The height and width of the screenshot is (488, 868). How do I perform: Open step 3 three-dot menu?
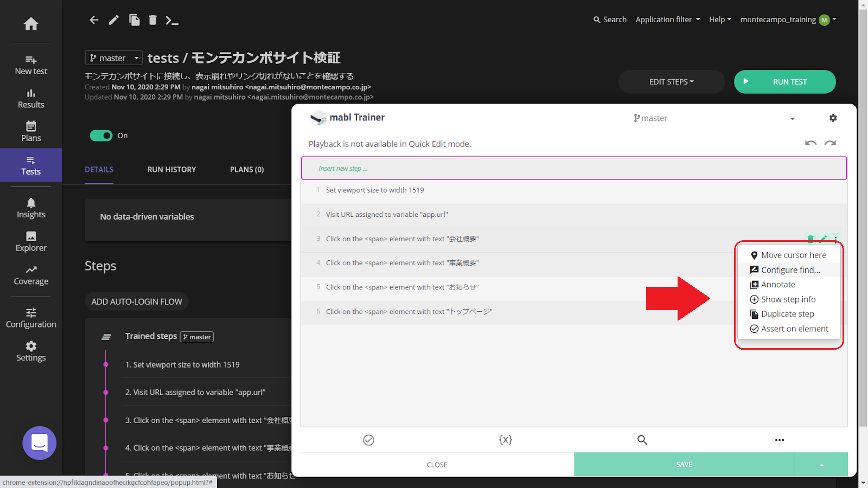(x=835, y=239)
